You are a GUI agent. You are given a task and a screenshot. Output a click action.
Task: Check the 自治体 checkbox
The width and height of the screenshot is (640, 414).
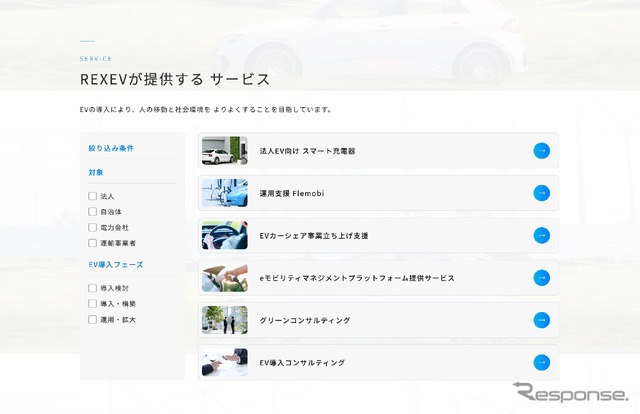(93, 211)
